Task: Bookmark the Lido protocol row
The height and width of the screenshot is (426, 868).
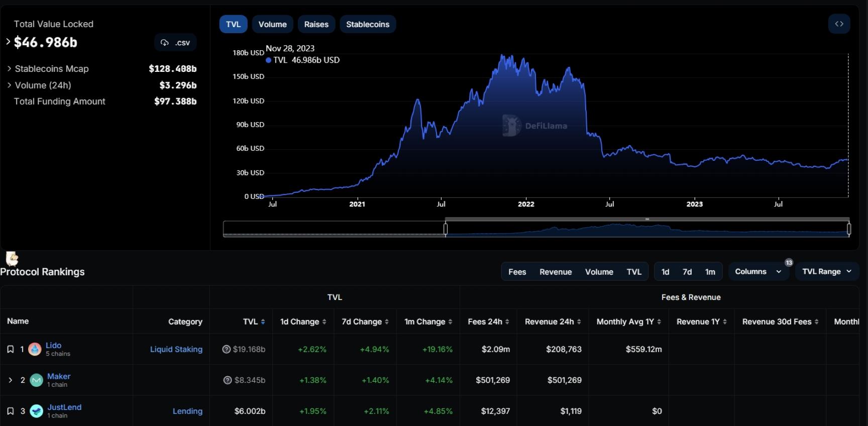Action: (10, 349)
